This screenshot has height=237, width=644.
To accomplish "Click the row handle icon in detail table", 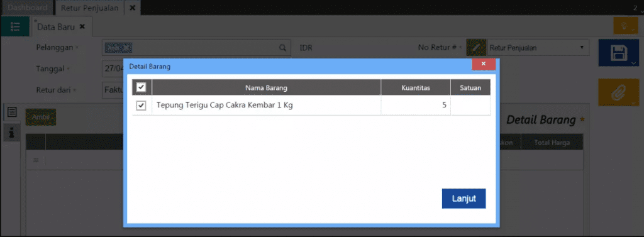I will point(36,160).
